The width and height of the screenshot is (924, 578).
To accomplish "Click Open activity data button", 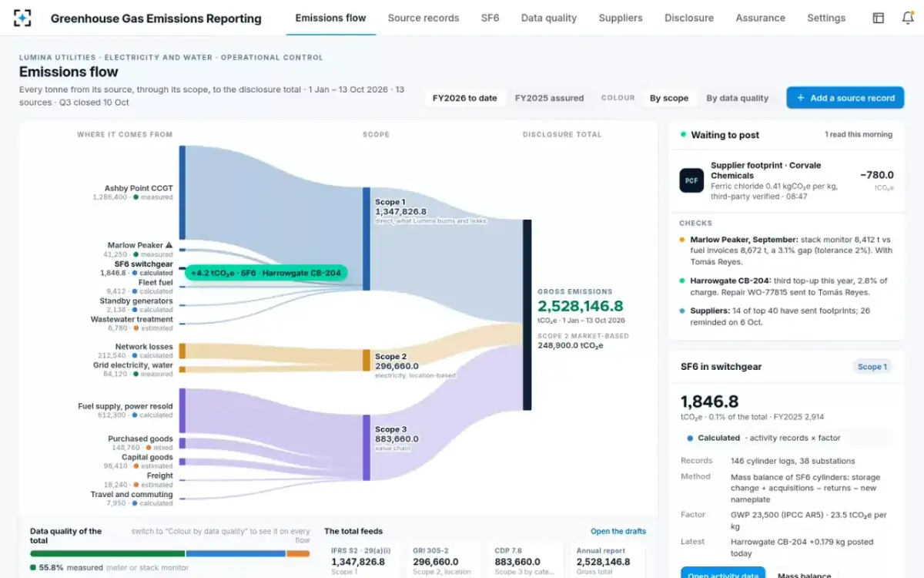I will (723, 572).
